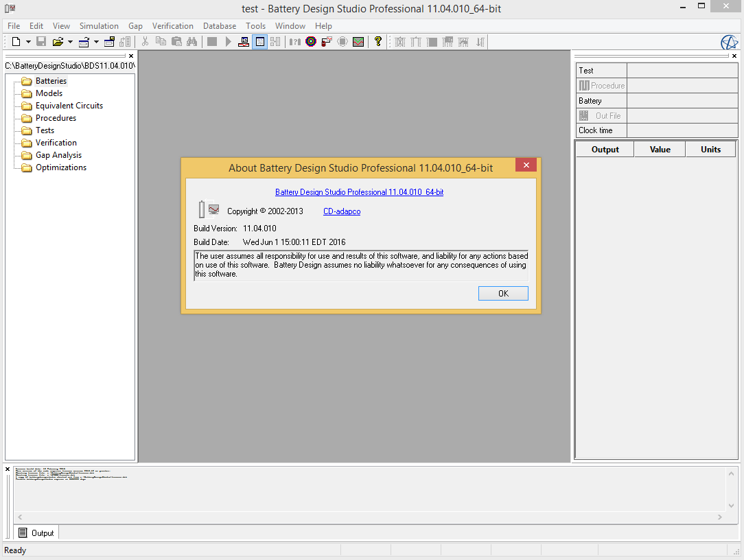The width and height of the screenshot is (744, 560).
Task: Open the View menu
Action: [x=61, y=26]
